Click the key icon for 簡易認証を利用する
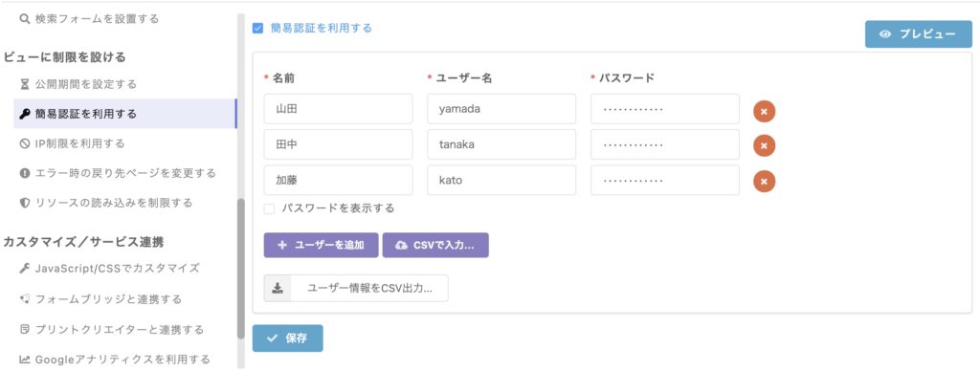This screenshot has height=371, width=980. 25,114
